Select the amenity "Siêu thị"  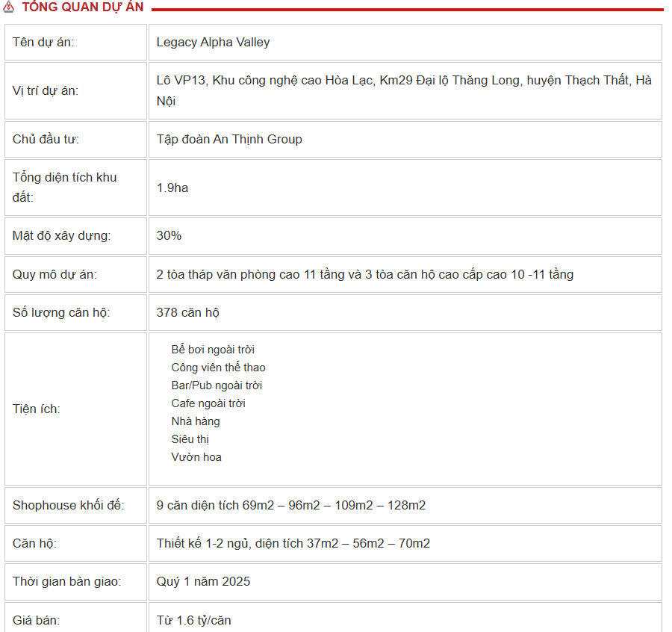point(190,439)
